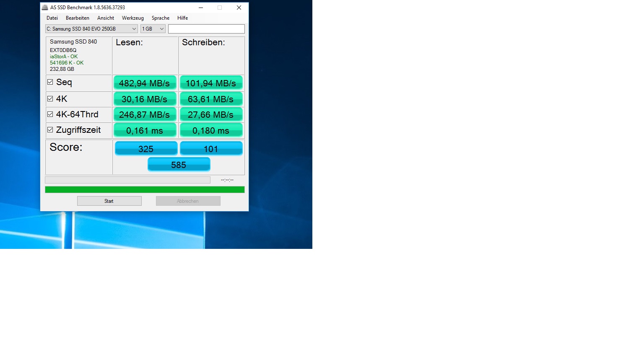Toggle the 4K test checkbox
This screenshot has width=644, height=362.
[50, 99]
